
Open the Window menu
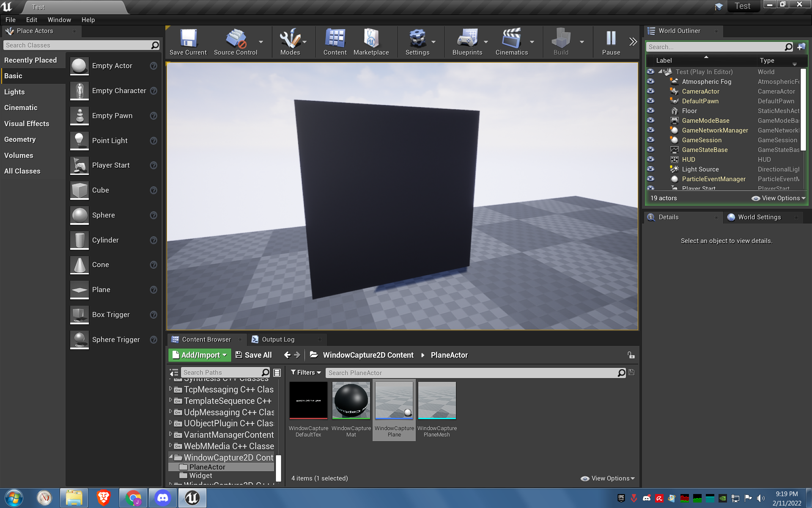pos(59,20)
